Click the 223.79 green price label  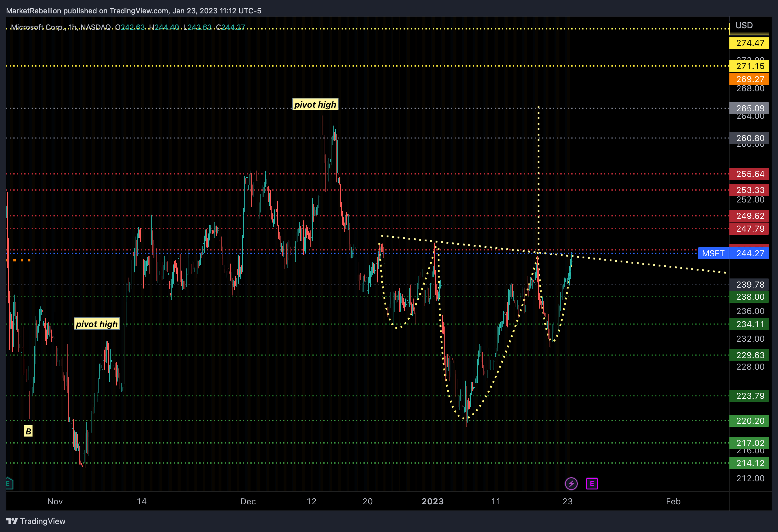(x=749, y=396)
